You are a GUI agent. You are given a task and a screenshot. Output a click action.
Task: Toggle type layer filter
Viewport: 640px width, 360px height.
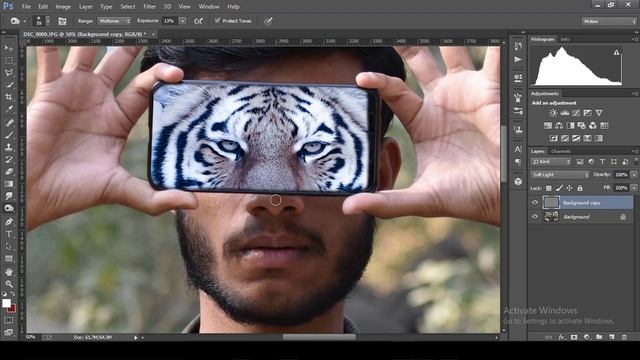(x=602, y=162)
